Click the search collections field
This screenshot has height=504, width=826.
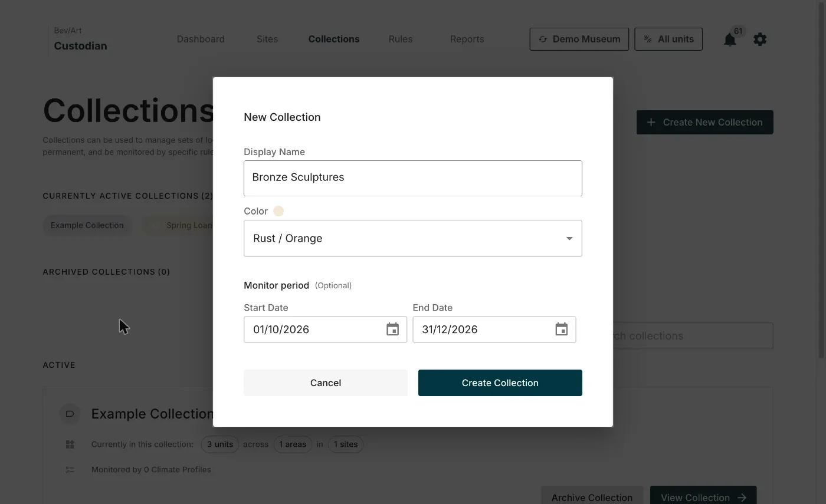693,336
